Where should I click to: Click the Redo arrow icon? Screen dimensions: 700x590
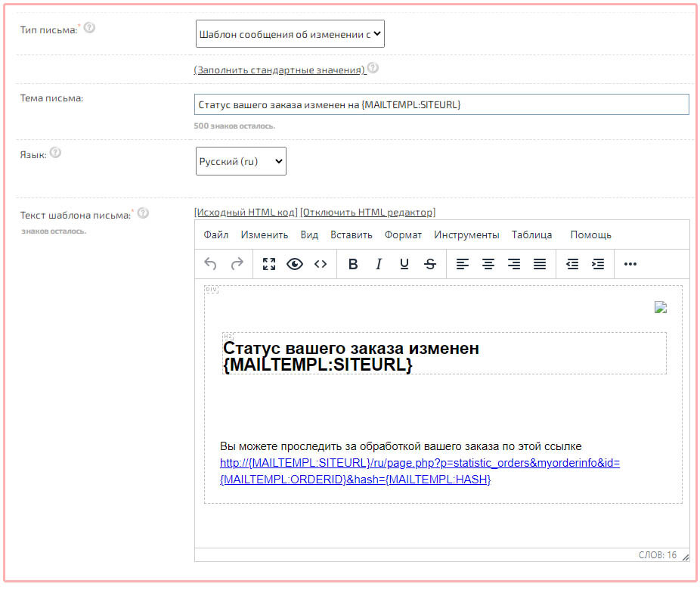click(237, 264)
